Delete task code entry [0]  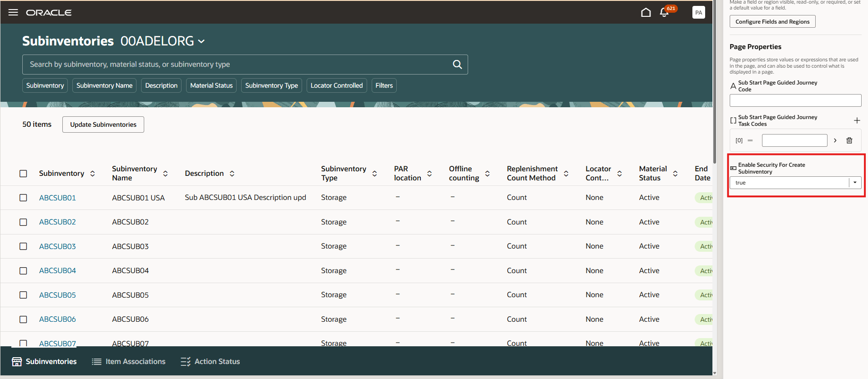click(849, 140)
